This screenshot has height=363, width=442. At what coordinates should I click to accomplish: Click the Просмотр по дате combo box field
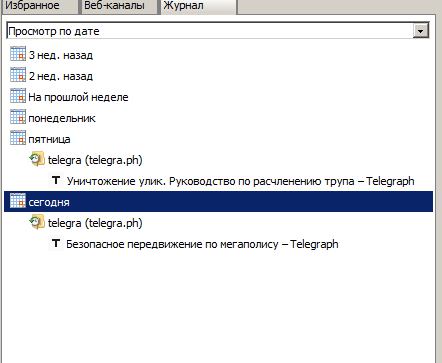[x=217, y=31]
